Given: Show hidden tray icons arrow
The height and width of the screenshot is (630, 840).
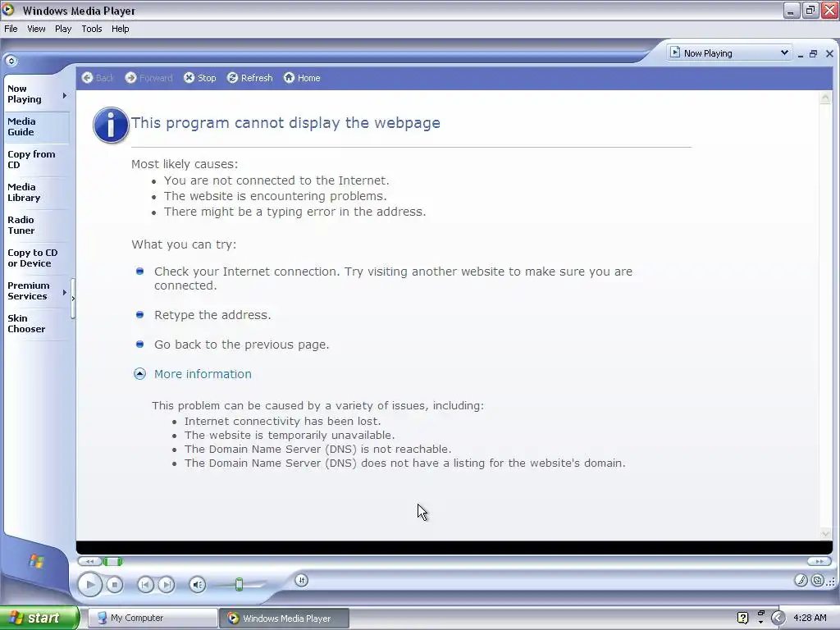Looking at the screenshot, I should tap(778, 618).
